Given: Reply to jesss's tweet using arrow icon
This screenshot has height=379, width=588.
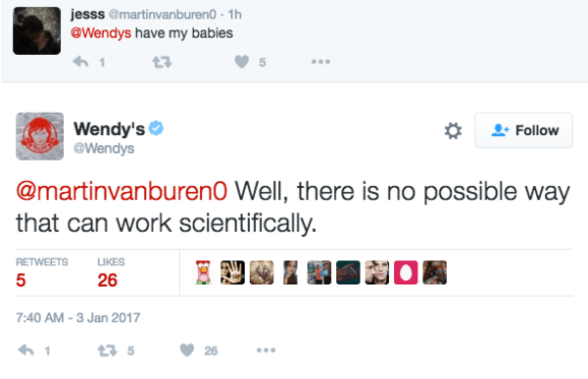Looking at the screenshot, I should [x=80, y=62].
